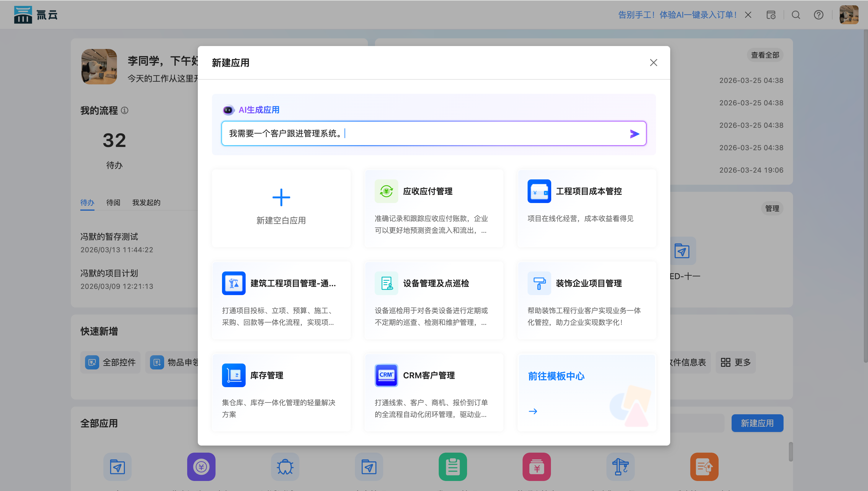Screen dimensions: 868x491
Task: Open the 设备管理及点巡检 template icon
Action: [386, 283]
